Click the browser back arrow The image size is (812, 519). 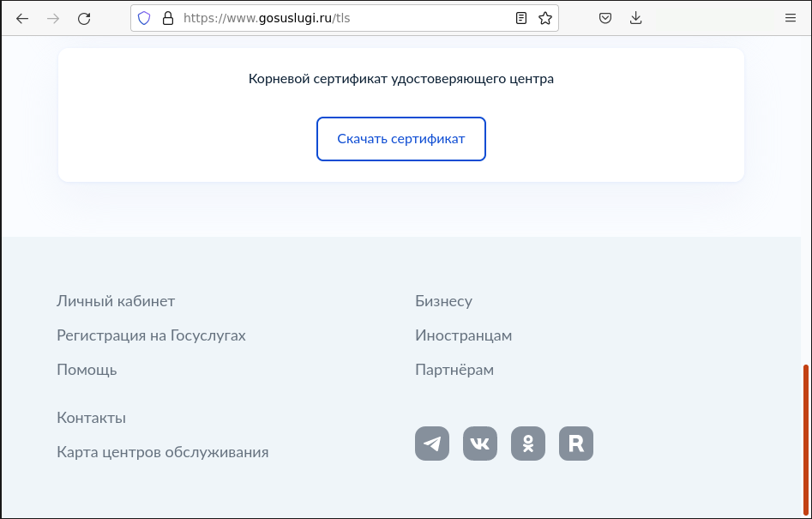click(22, 19)
